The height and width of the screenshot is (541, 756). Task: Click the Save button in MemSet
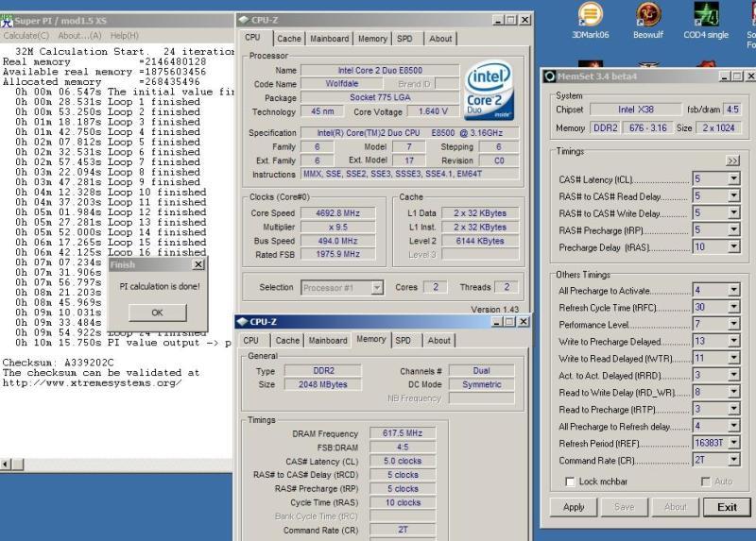tap(625, 507)
